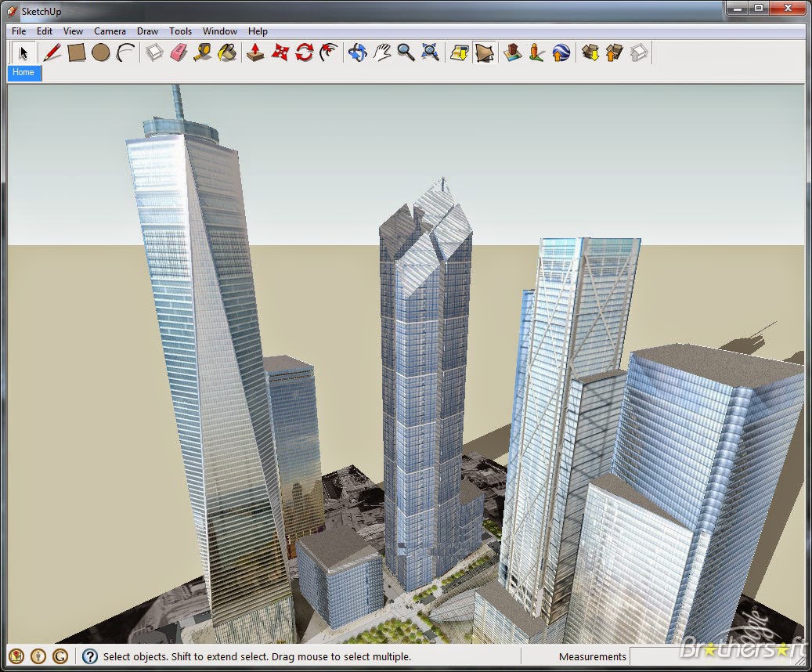Select the pink Eraser tool
Screen dimensions: 812x672
179,52
